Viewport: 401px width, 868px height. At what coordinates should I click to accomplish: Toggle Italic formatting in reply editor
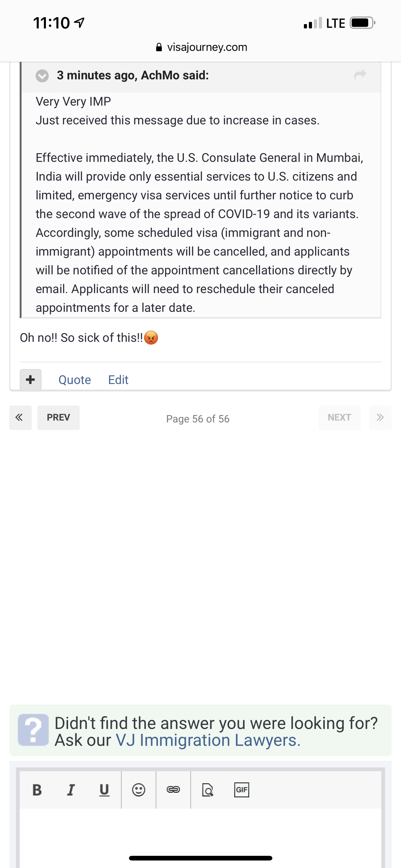[x=71, y=790]
